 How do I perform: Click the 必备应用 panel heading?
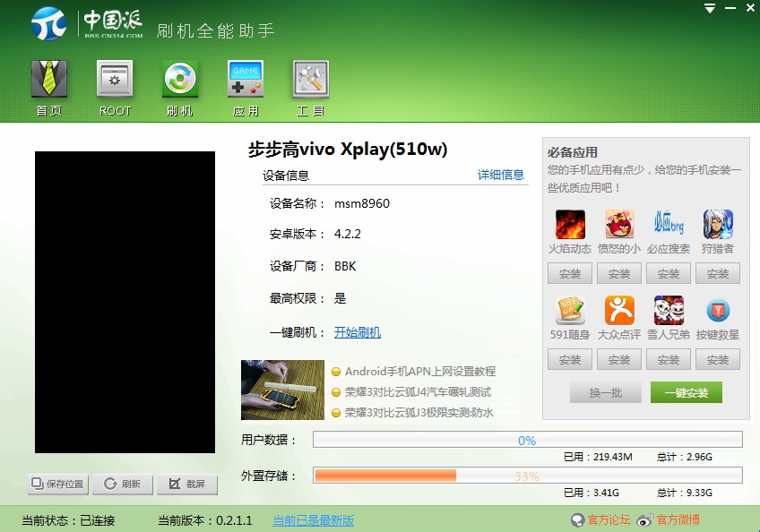573,152
